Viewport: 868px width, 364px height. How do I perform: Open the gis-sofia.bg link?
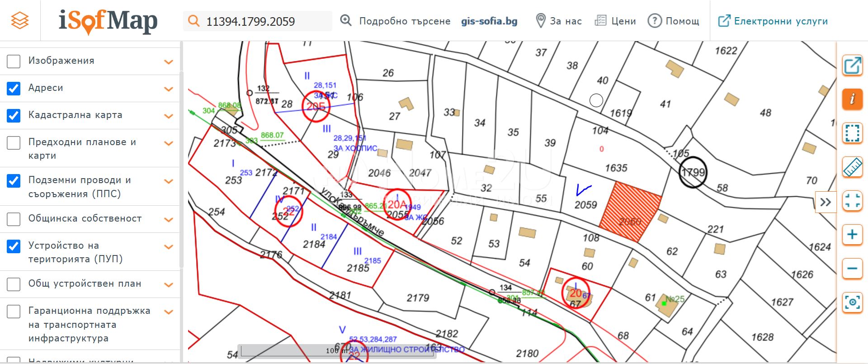point(489,21)
